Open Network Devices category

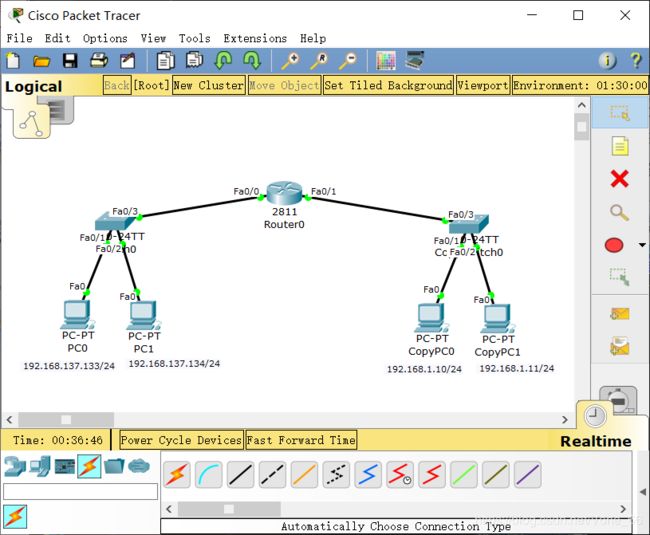coord(15,466)
